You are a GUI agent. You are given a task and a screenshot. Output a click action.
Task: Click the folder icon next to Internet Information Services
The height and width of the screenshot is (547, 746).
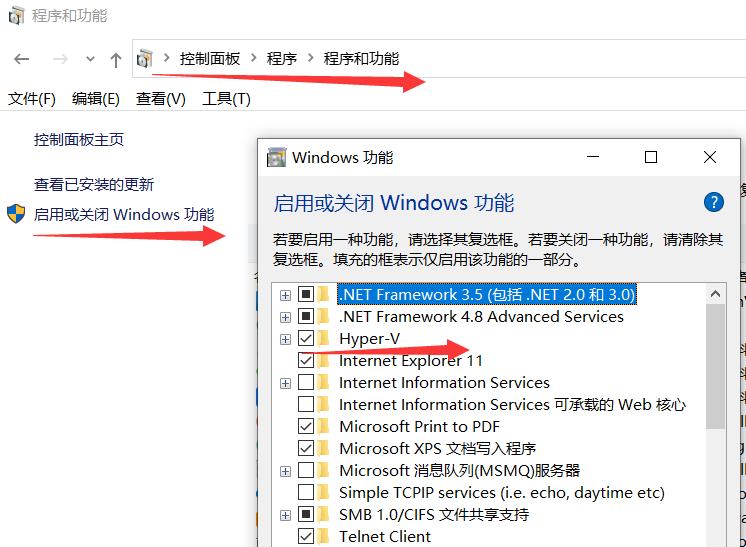[324, 382]
